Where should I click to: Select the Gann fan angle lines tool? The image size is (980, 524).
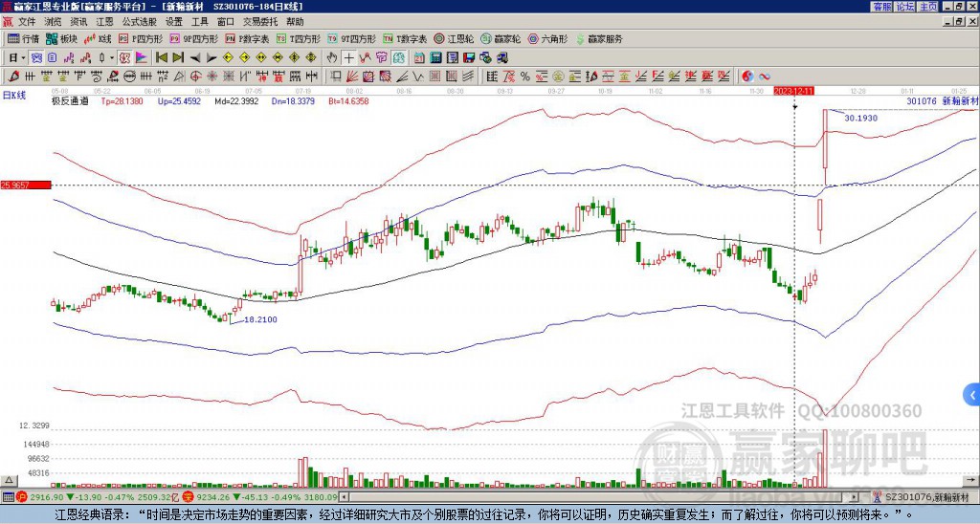pyautogui.click(x=352, y=76)
